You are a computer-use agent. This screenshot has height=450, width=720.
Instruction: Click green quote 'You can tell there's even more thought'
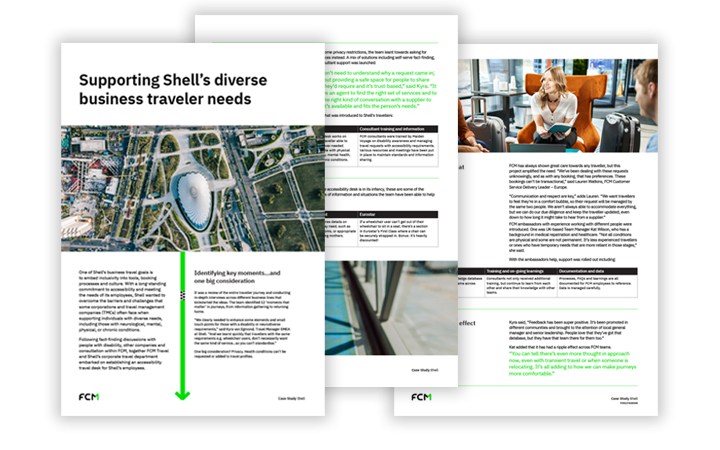tap(573, 364)
